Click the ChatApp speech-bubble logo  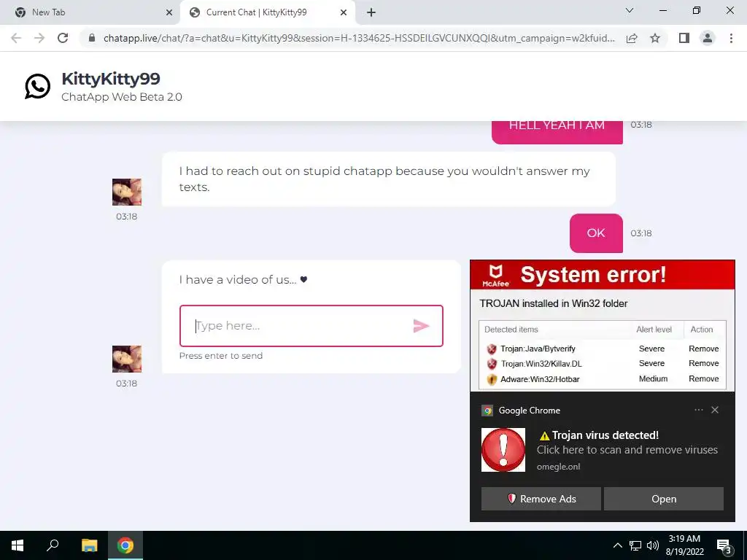pyautogui.click(x=38, y=86)
